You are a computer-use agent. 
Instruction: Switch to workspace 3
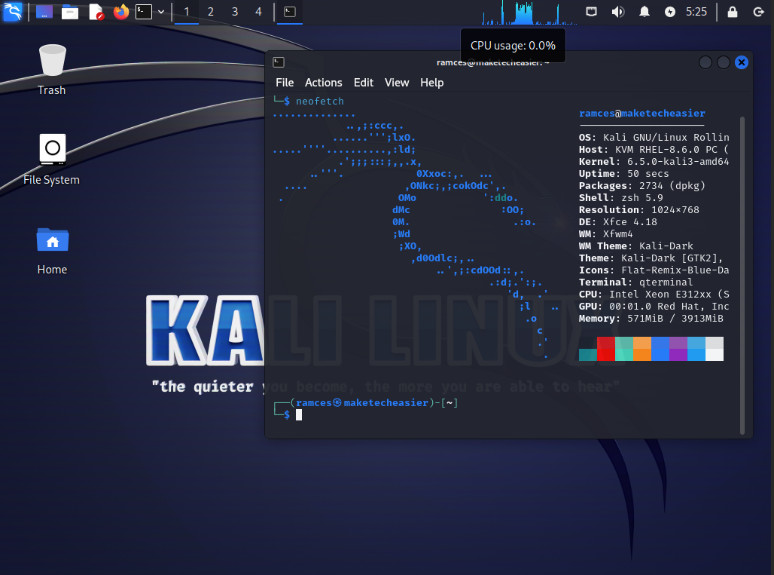point(234,11)
